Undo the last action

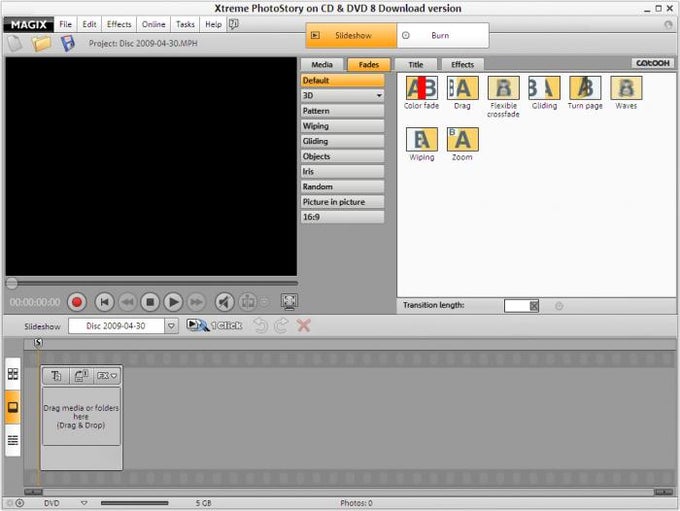point(260,325)
